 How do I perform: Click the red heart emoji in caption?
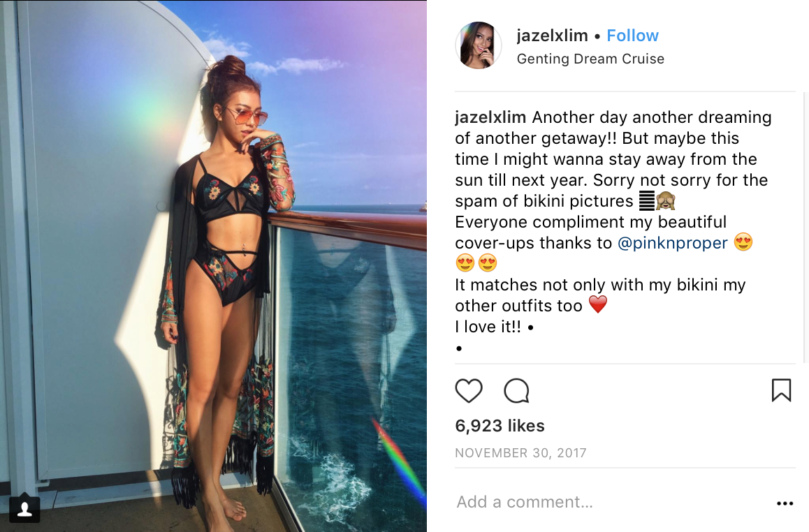598,304
